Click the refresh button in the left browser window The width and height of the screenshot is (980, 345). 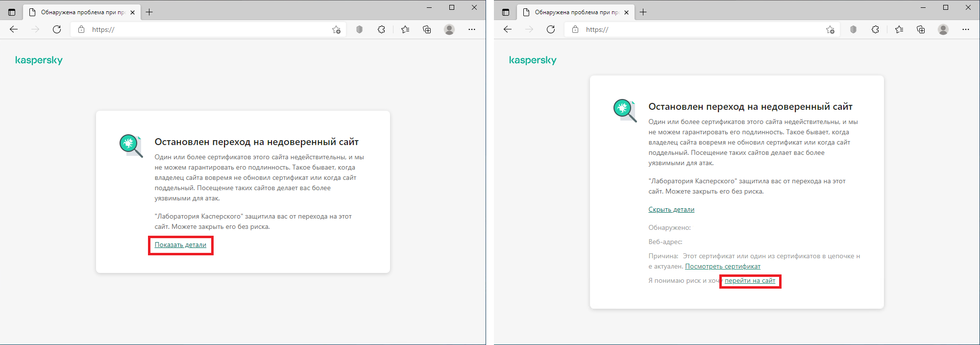[57, 29]
